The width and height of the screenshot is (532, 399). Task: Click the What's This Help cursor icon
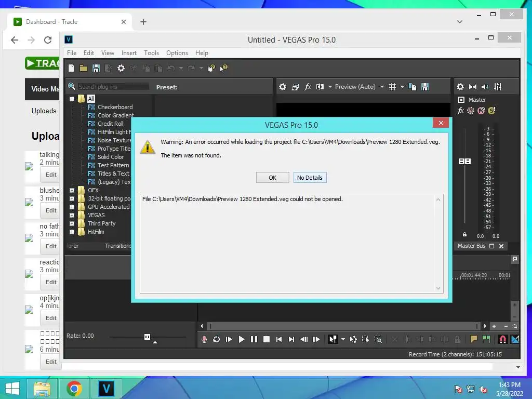click(x=223, y=68)
